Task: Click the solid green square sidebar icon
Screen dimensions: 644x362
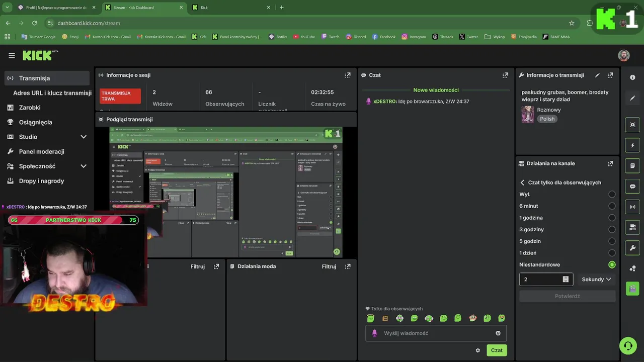Action: pyautogui.click(x=632, y=289)
